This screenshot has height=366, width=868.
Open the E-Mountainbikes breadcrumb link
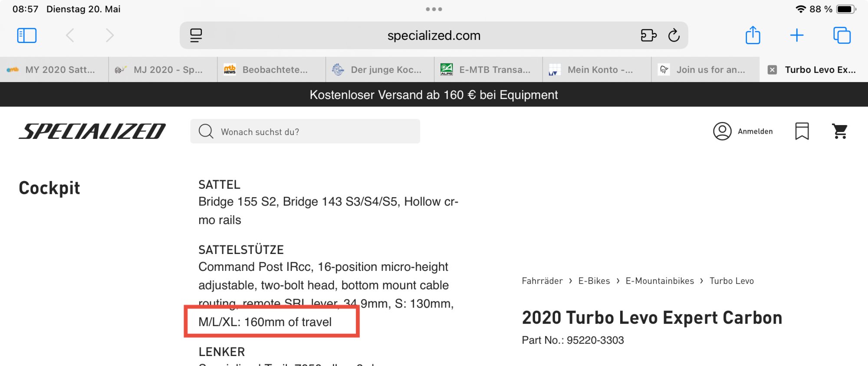click(660, 281)
